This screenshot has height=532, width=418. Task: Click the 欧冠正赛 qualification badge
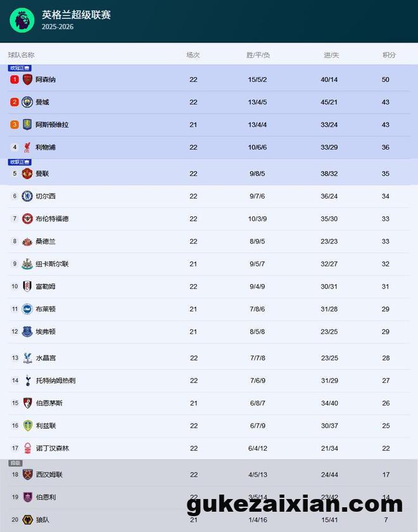point(19,68)
